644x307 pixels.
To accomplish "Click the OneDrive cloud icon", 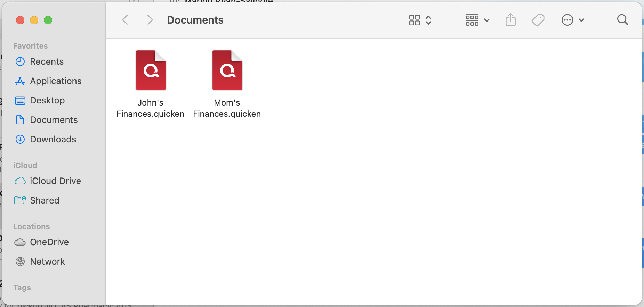I will tap(20, 242).
